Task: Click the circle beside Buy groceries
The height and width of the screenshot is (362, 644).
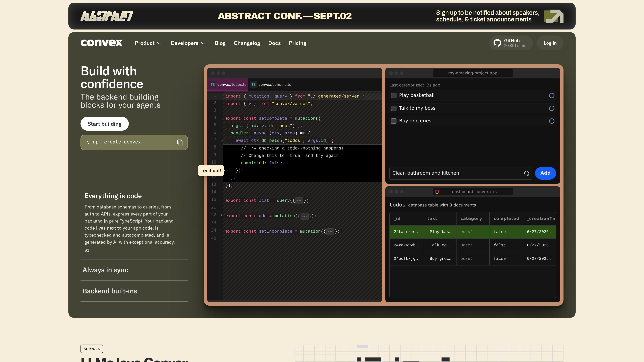Action: coord(551,121)
